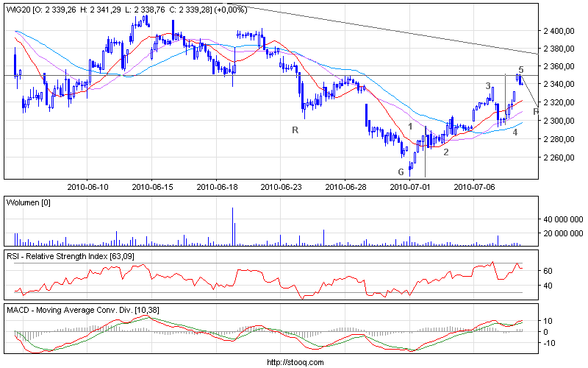Image resolution: width=588 pixels, height=368 pixels.
Task: Click the http://stooq.com link at bottom
Action: pos(293,362)
